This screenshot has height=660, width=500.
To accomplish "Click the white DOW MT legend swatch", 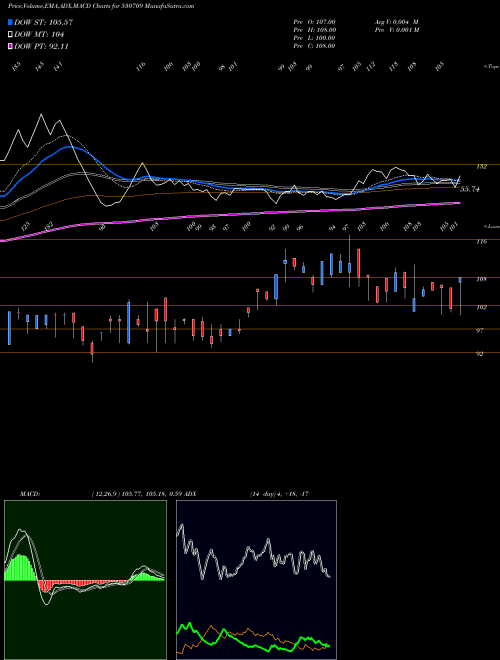I will pos(11,35).
